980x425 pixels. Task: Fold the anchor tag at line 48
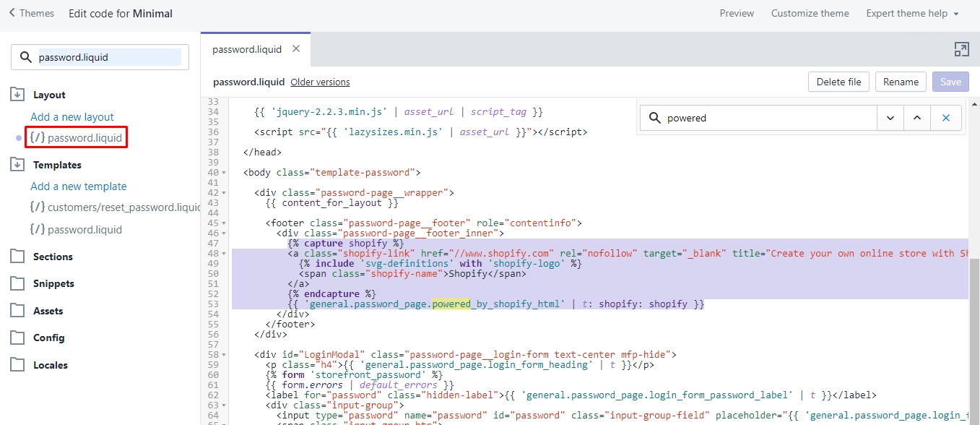pyautogui.click(x=225, y=254)
